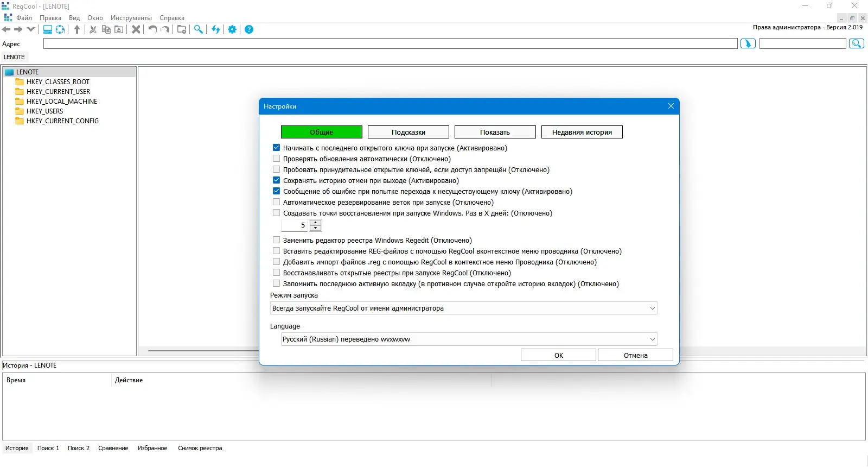The height and width of the screenshot is (467, 868).
Task: Enable 'Заменить редактор реестра Windows Regedit' checkbox
Action: pyautogui.click(x=277, y=240)
